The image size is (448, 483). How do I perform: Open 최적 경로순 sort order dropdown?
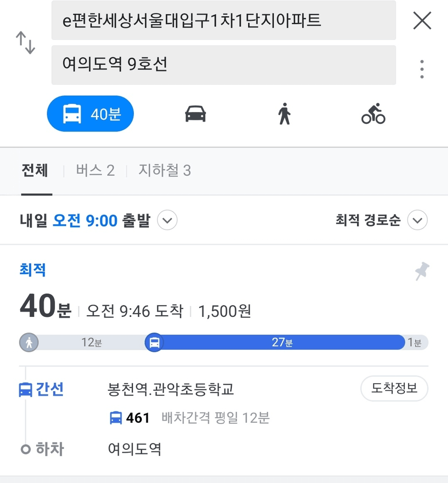pyautogui.click(x=417, y=220)
